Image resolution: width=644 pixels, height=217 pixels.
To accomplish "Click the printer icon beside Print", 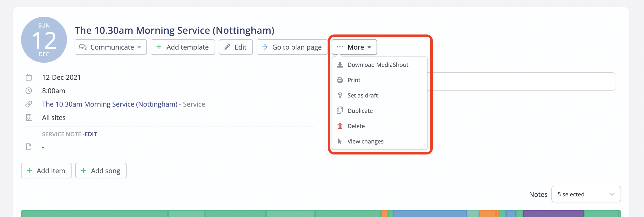I will [x=340, y=80].
